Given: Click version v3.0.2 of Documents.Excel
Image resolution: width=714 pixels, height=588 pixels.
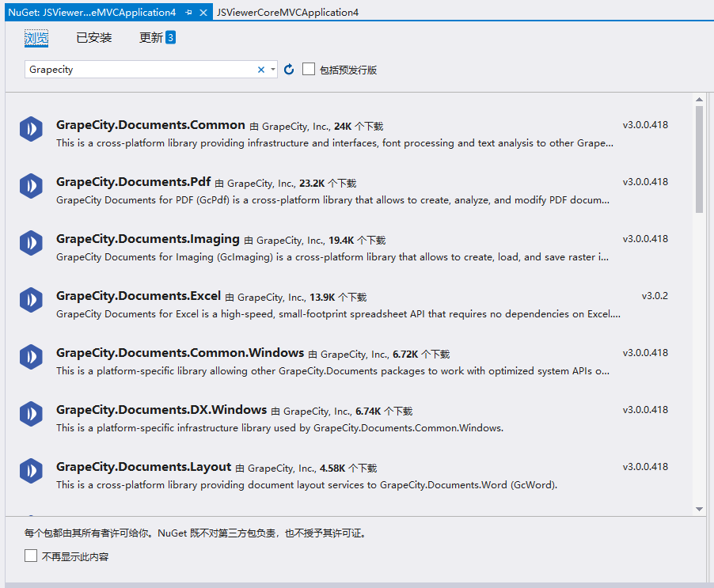Looking at the screenshot, I should click(x=655, y=296).
